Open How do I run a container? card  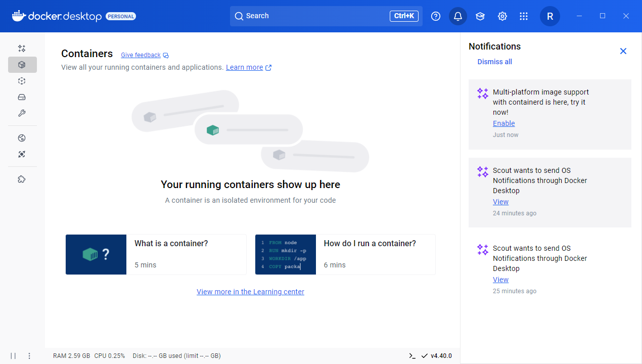click(x=345, y=254)
